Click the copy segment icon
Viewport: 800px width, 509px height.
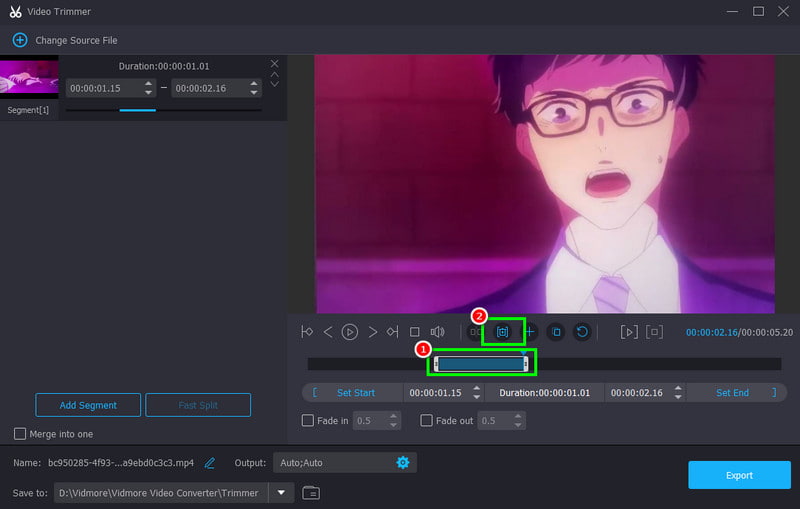click(x=556, y=332)
